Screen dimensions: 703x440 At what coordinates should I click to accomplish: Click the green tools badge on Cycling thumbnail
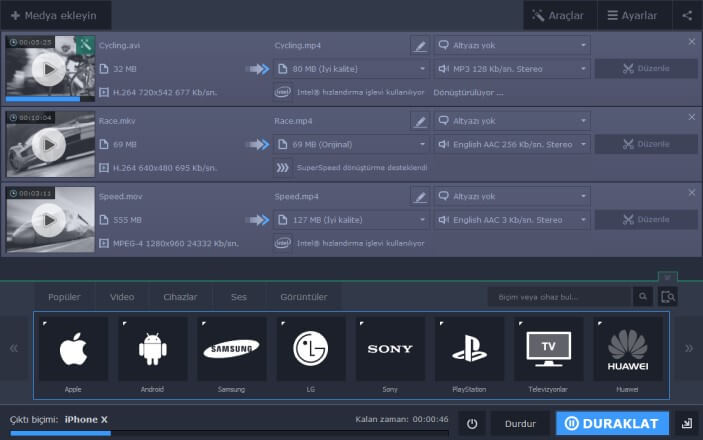pyautogui.click(x=85, y=44)
